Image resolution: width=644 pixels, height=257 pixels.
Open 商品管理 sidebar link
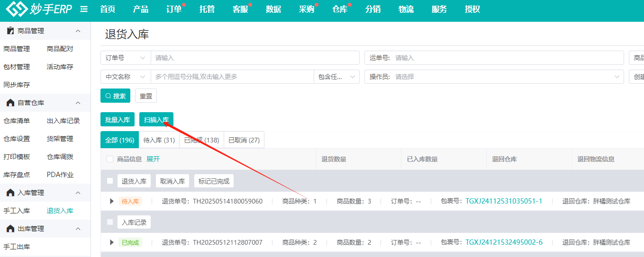click(17, 49)
